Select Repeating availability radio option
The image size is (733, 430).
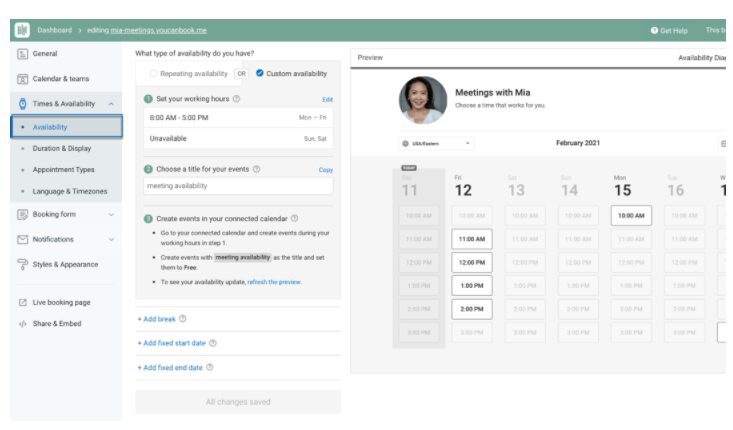[153, 73]
